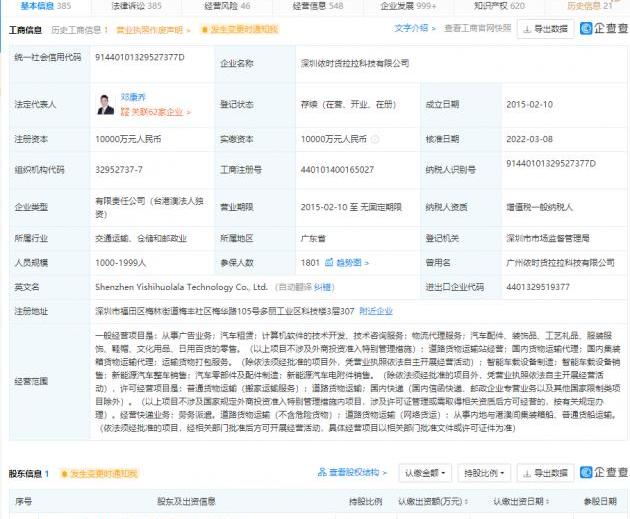Click the legal representative's photo

coord(106,104)
